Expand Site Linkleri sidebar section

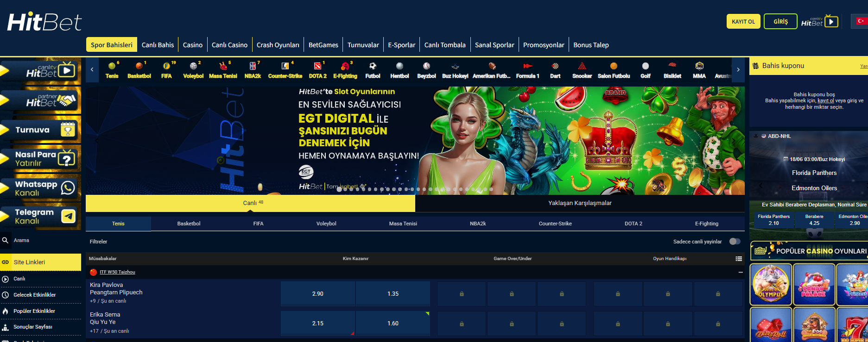click(x=40, y=262)
